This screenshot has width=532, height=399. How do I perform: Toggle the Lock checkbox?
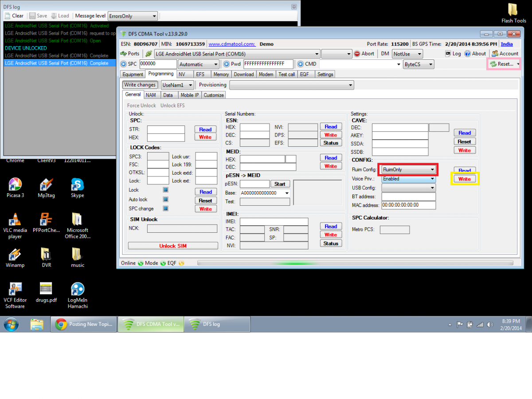(x=165, y=190)
